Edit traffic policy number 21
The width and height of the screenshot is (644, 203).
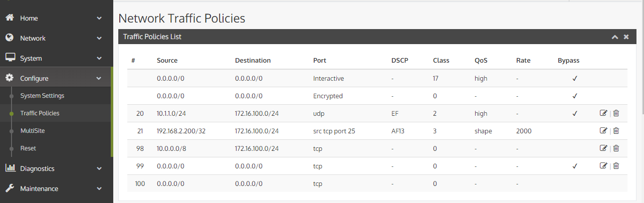tap(603, 131)
